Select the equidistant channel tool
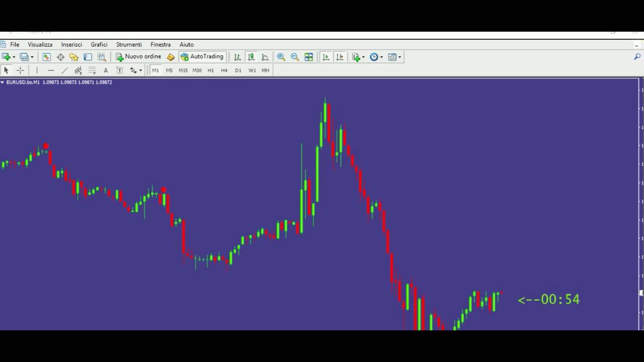The height and width of the screenshot is (362, 644). click(x=78, y=70)
